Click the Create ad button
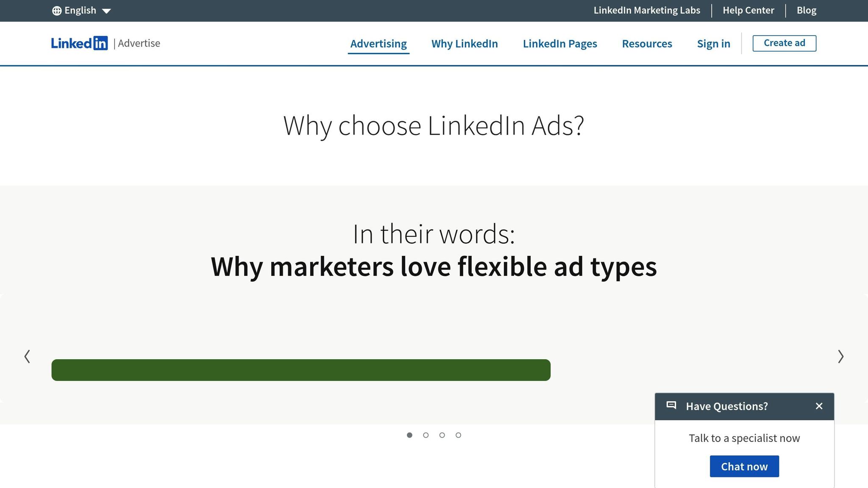The height and width of the screenshot is (488, 868). pyautogui.click(x=784, y=43)
